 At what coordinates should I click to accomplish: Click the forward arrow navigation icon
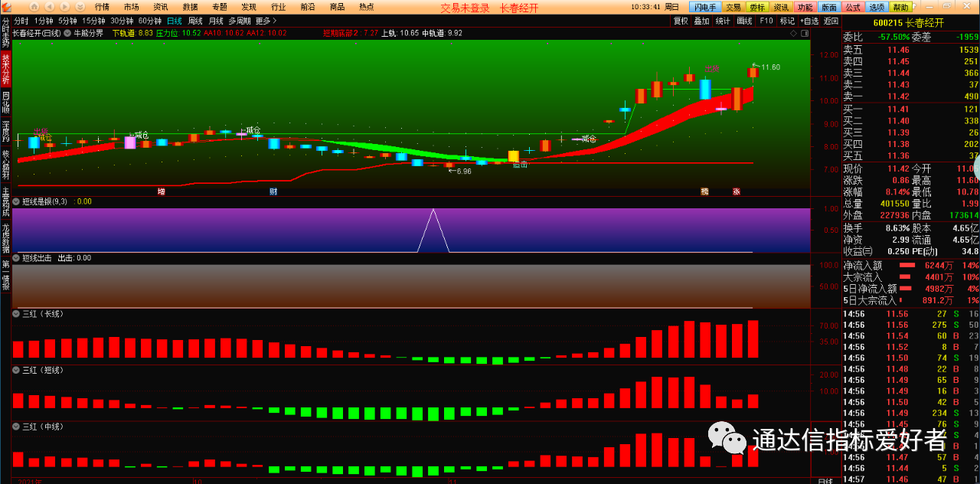click(64, 7)
